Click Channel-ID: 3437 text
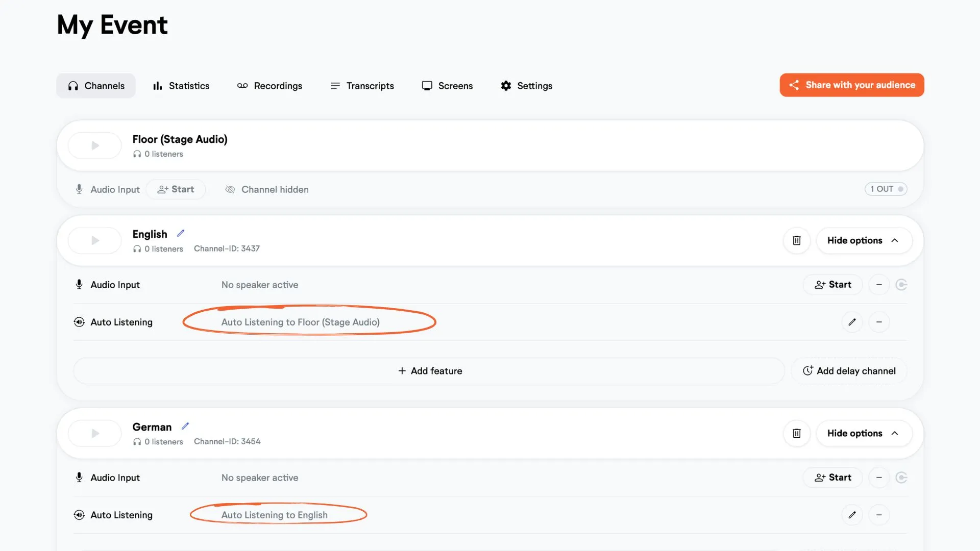This screenshot has height=551, width=980. click(x=227, y=248)
